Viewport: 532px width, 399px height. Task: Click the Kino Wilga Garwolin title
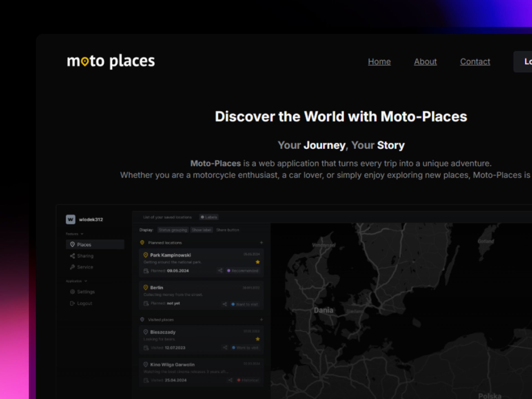click(x=172, y=365)
